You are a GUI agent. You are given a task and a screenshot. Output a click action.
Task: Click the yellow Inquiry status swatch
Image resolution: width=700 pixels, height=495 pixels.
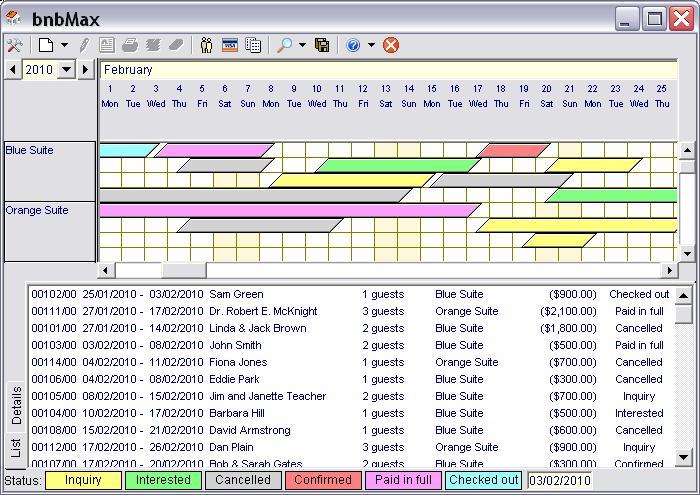pos(83,480)
